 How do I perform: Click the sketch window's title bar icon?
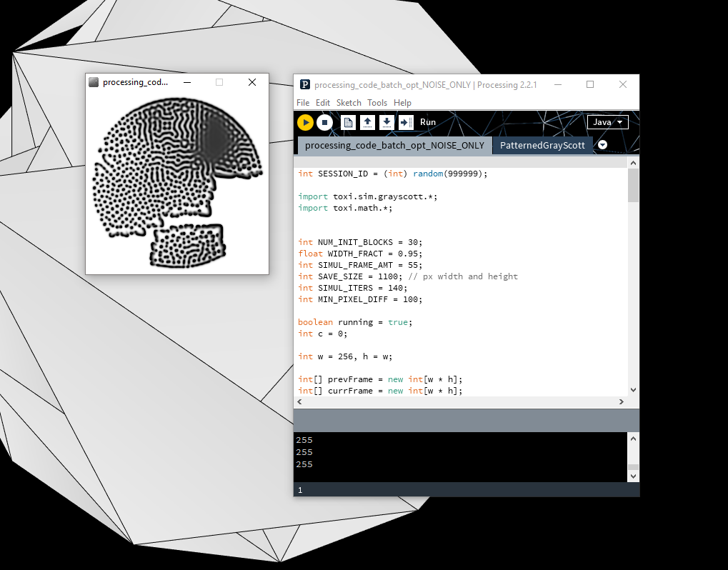pos(93,81)
